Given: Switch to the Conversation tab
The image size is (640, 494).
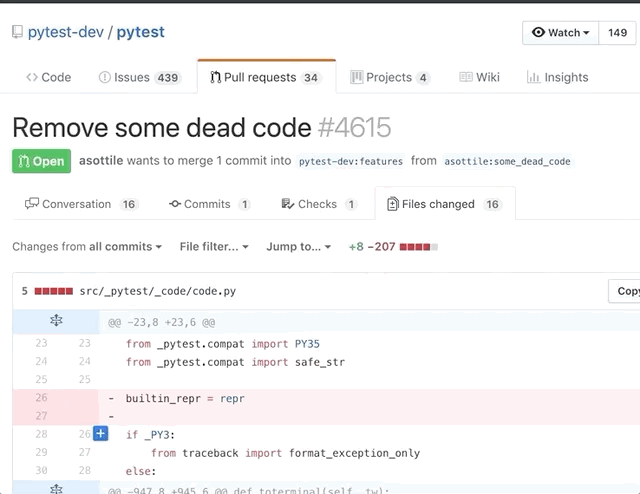Looking at the screenshot, I should pyautogui.click(x=76, y=204).
